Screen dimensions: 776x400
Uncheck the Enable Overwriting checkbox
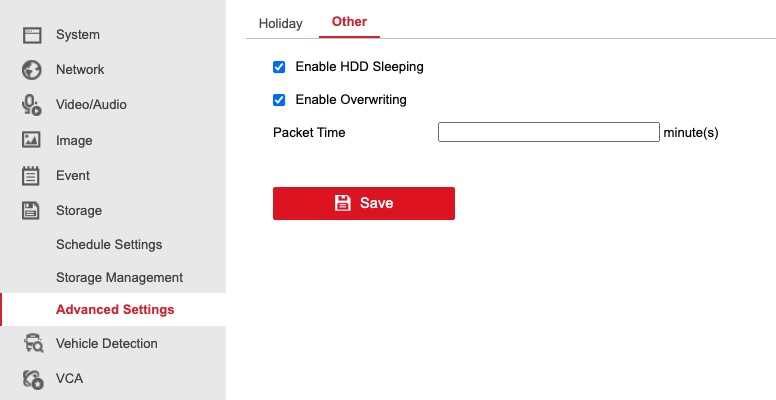279,100
